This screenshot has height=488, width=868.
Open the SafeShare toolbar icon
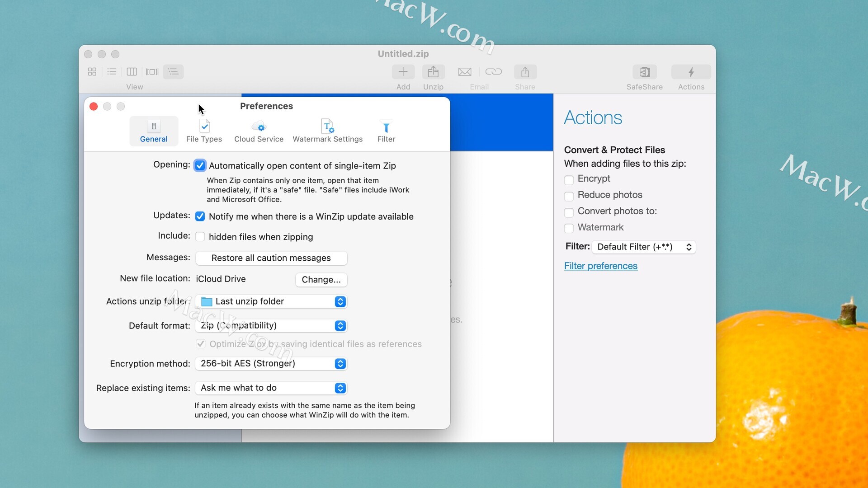(644, 72)
